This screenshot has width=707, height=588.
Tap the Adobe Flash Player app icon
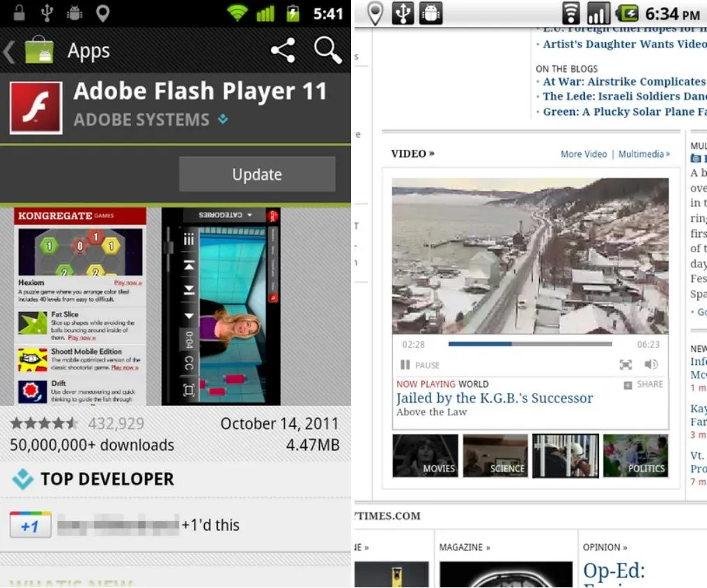[x=36, y=108]
